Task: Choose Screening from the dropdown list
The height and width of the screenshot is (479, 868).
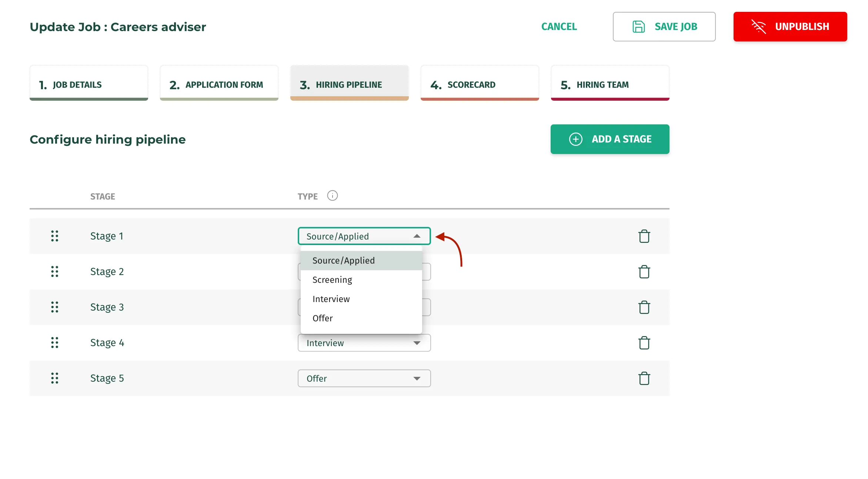Action: (361, 280)
